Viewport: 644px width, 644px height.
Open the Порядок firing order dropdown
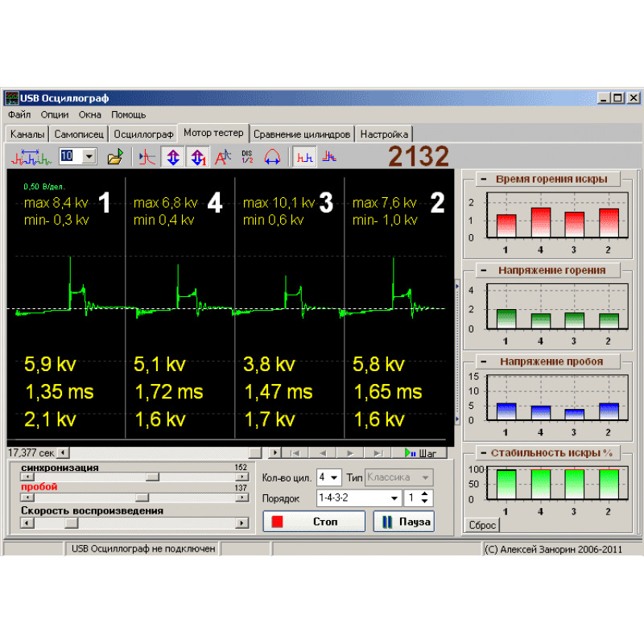358,497
